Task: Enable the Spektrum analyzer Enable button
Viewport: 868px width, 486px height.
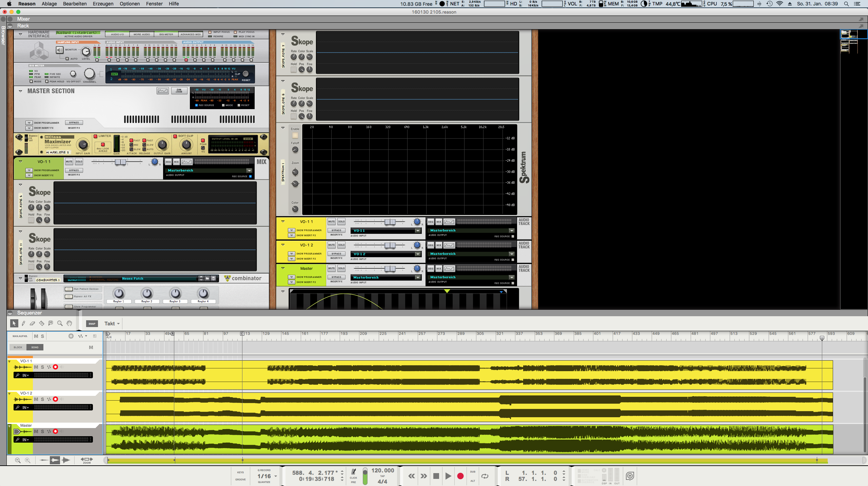Action: click(x=295, y=135)
